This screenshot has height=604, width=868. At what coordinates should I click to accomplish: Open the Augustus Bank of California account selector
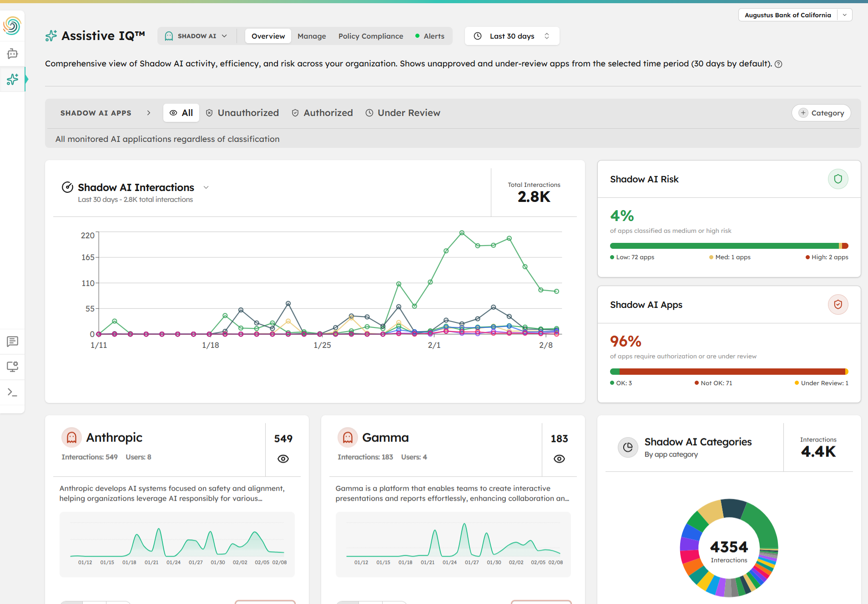(x=794, y=15)
